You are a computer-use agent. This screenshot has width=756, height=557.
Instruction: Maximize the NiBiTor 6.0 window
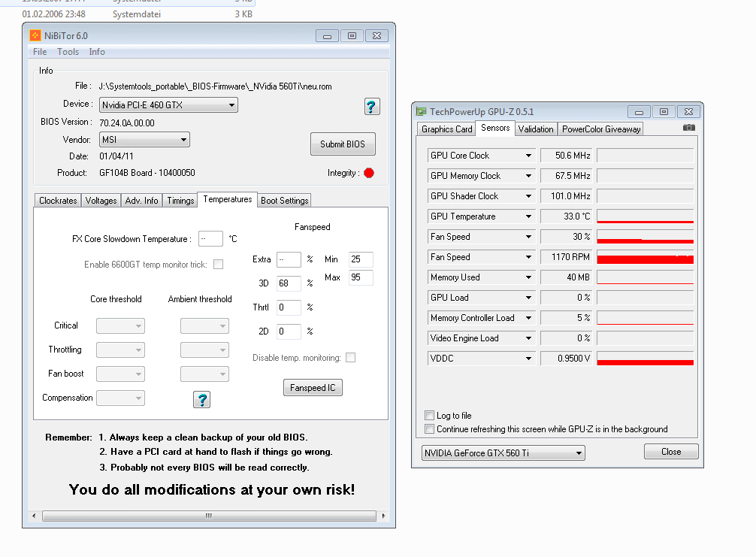point(352,35)
